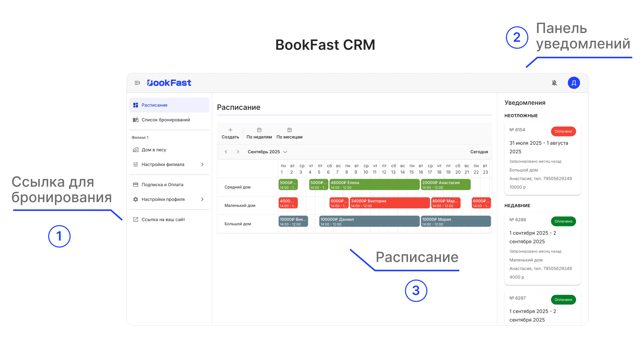Open user avatar profile menu

(x=574, y=83)
